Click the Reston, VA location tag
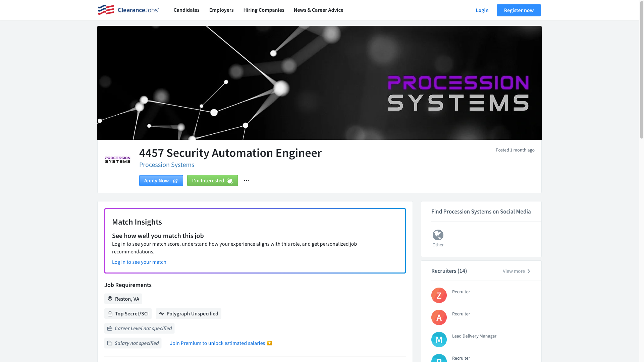The width and height of the screenshot is (644, 362). [x=123, y=299]
